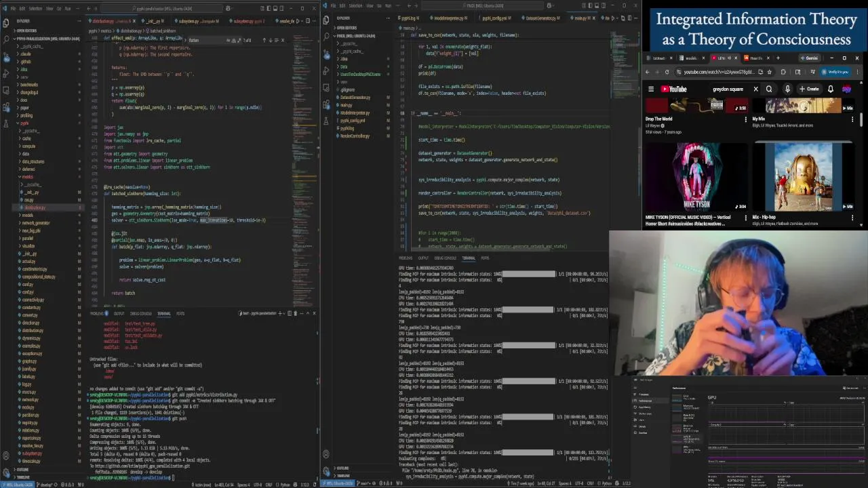Split editor right in pyphi-parallelization window
The height and width of the screenshot is (488, 868).
(x=308, y=21)
